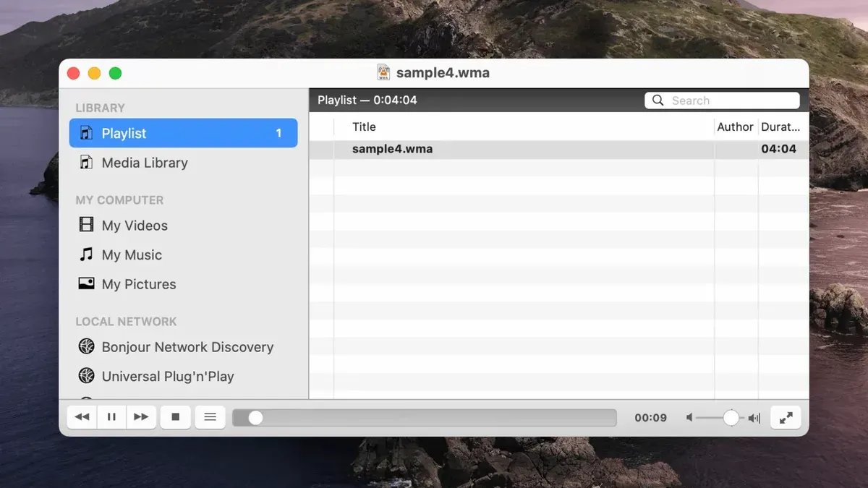The width and height of the screenshot is (868, 488).
Task: Click the Playlist — 0:04:04 header label
Action: pyautogui.click(x=367, y=100)
